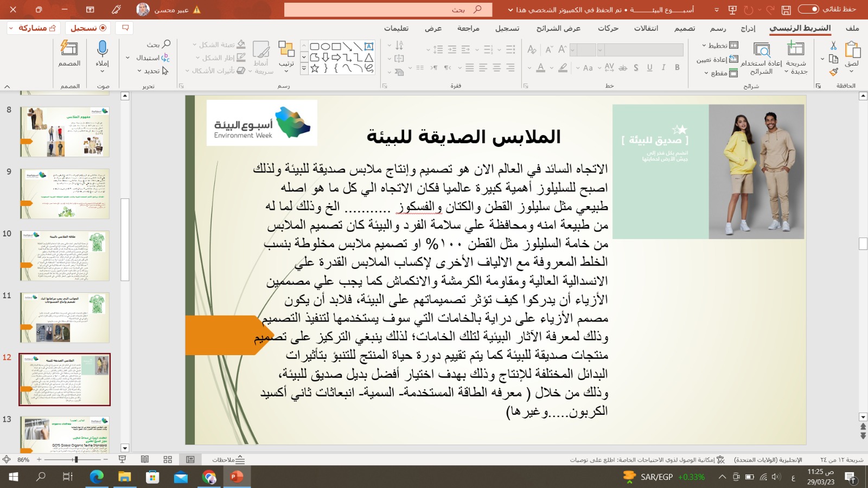Screen dimensions: 868x488
Task: Switch to the Transitions (انتقالات) tab
Action: pyautogui.click(x=646, y=28)
